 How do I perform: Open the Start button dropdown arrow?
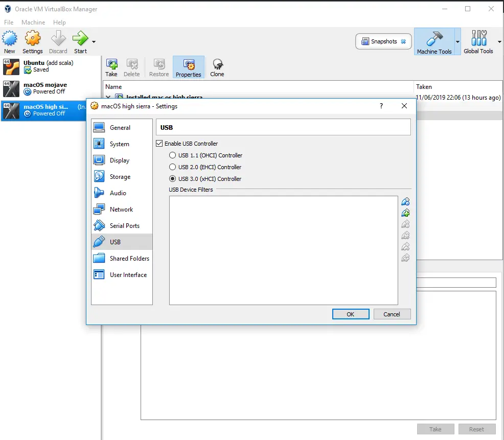pyautogui.click(x=94, y=42)
